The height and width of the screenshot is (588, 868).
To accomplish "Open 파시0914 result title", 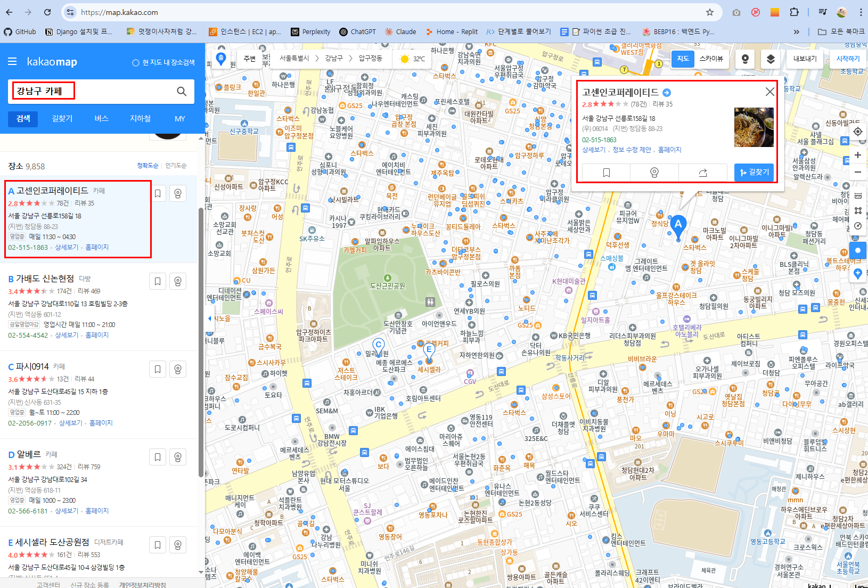I will 32,366.
